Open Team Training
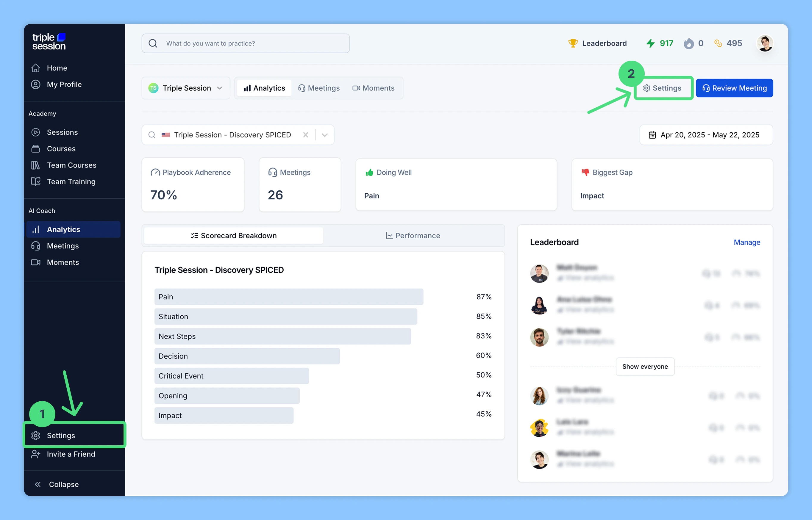 click(x=71, y=182)
